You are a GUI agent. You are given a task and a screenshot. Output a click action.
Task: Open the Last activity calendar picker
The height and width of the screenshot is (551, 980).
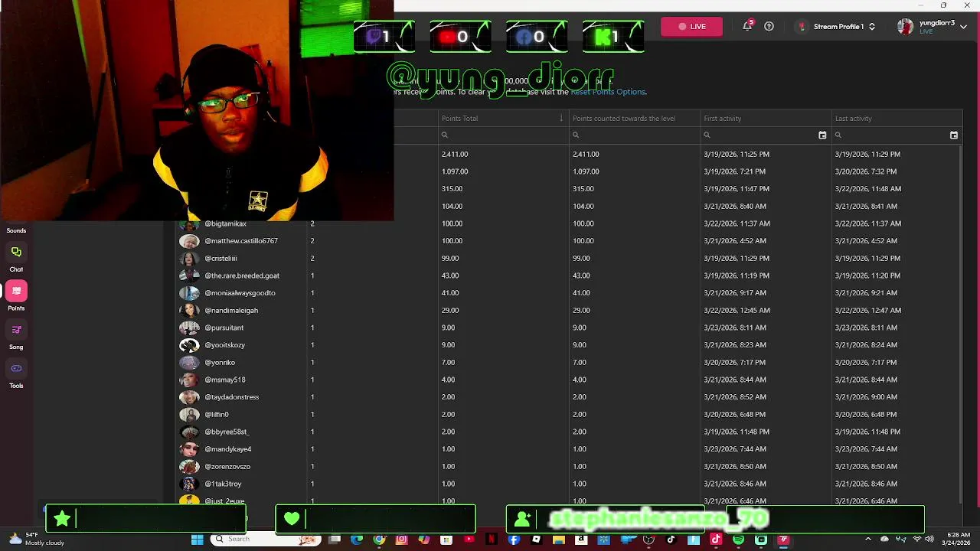[x=954, y=135]
